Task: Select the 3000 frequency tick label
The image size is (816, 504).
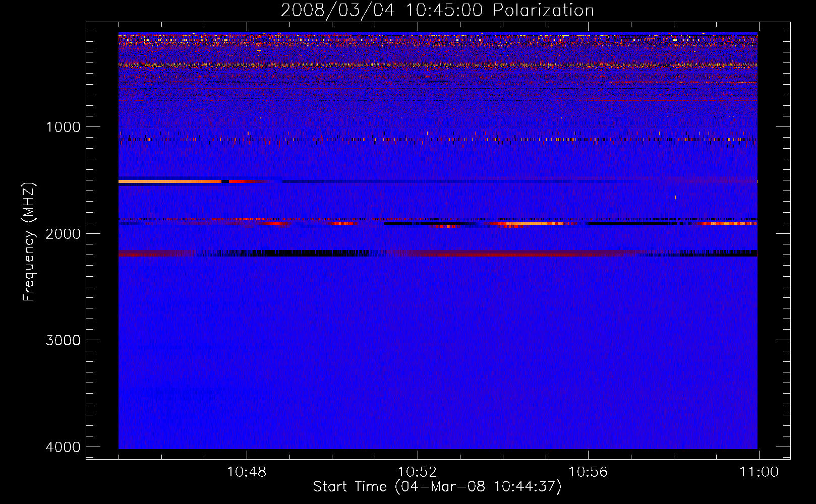Action: click(63, 340)
